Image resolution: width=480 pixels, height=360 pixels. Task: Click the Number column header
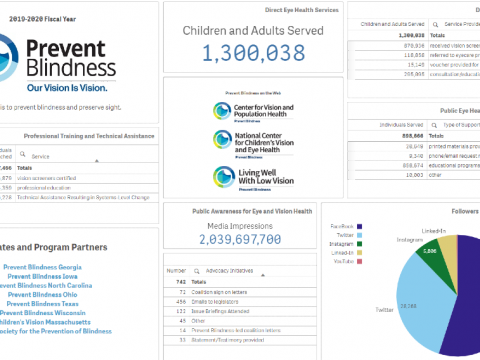176,271
